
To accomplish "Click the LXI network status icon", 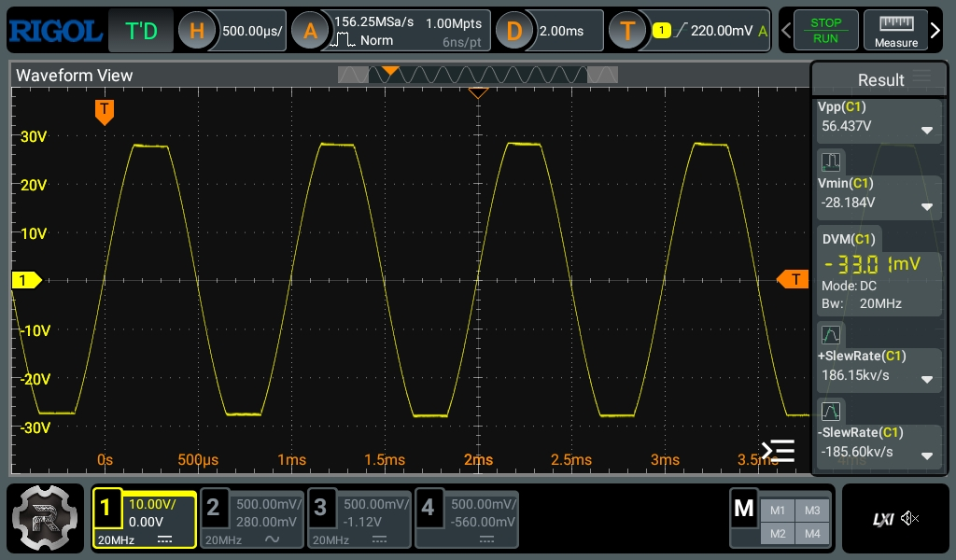I will (883, 519).
